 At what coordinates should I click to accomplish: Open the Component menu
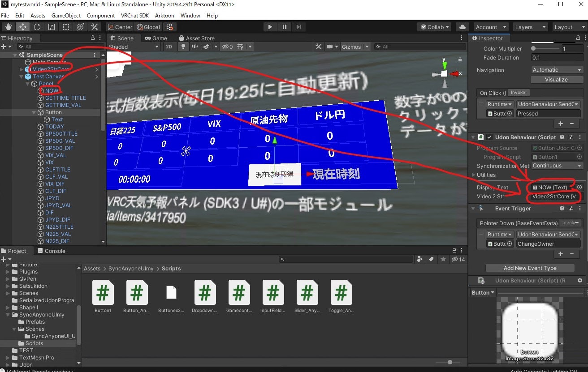pyautogui.click(x=101, y=15)
